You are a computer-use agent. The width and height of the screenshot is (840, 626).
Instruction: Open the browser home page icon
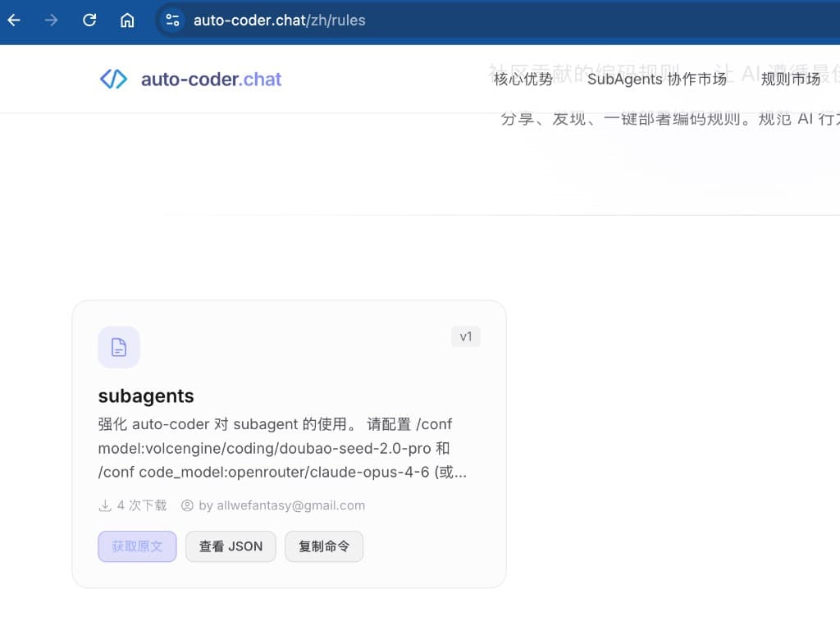127,20
